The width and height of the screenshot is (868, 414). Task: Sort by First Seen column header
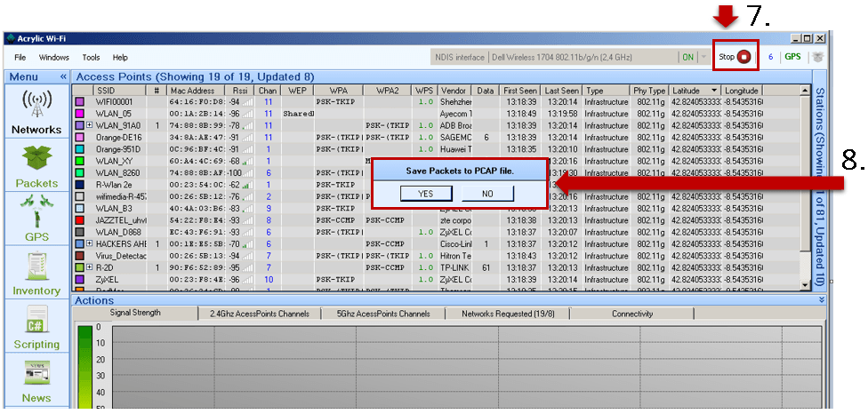(x=519, y=91)
